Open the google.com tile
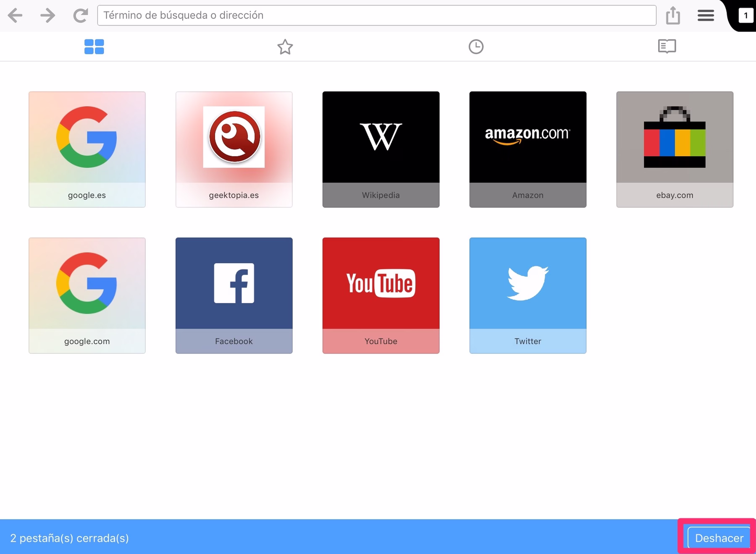The image size is (756, 554). coord(87,295)
